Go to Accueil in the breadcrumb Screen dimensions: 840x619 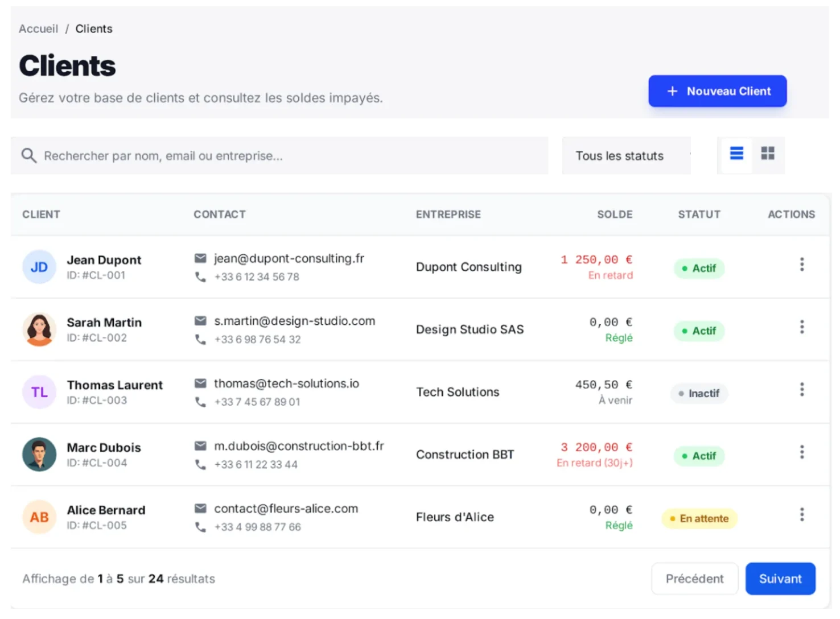click(x=38, y=29)
